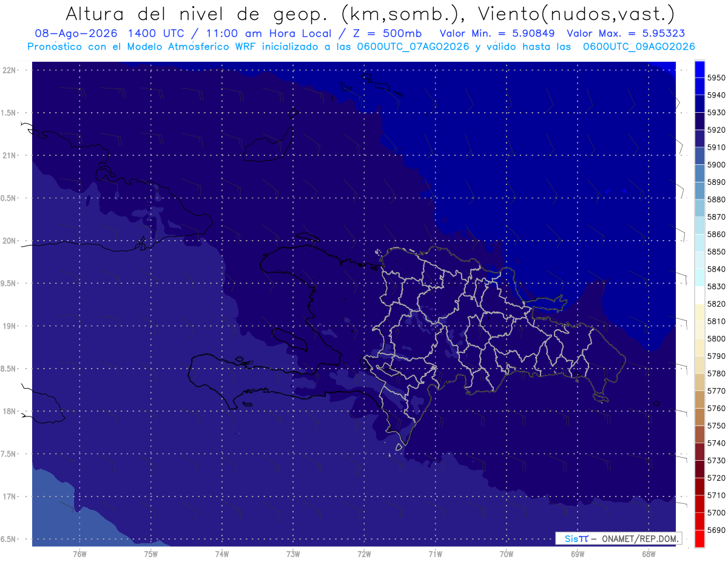Screen dimensions: 728x562
Task: Click the "SisPI - ONAMET/REP.DOM." label
Action: point(618,538)
